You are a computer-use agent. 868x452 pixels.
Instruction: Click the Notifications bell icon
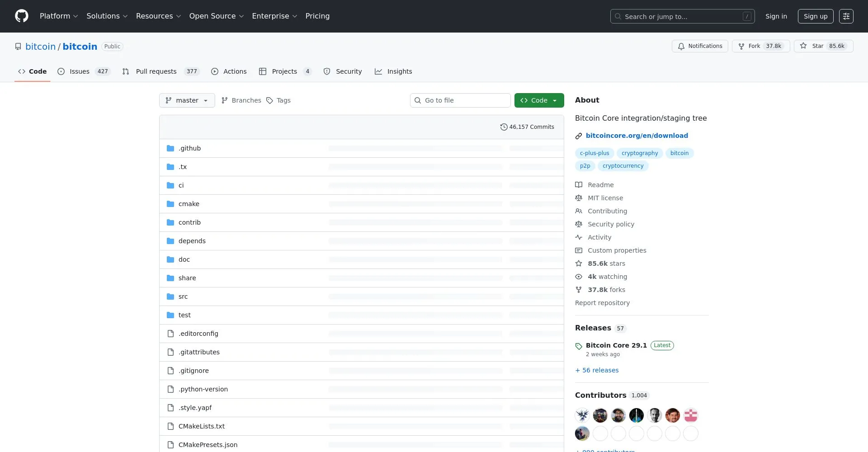[681, 46]
